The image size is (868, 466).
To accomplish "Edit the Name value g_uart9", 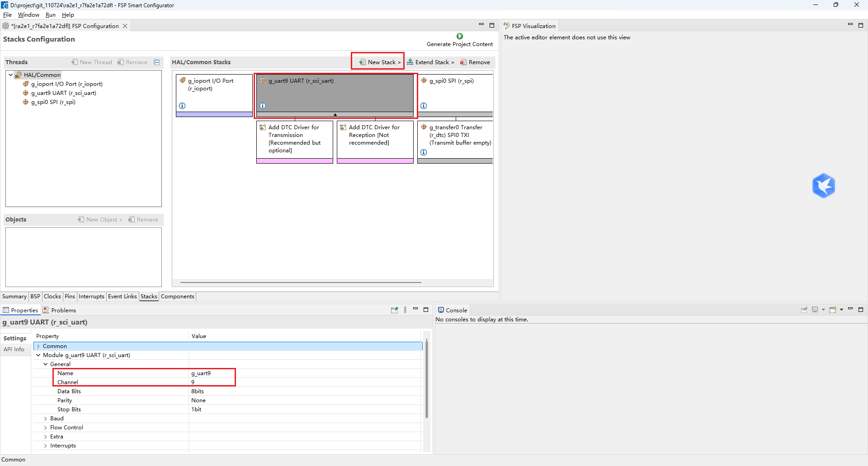I will [305, 373].
